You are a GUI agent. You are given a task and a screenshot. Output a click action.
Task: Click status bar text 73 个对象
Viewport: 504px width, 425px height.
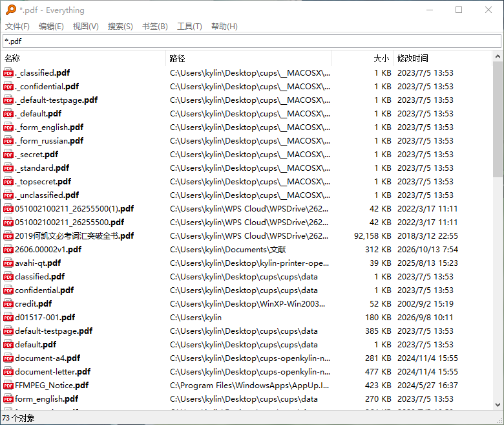coord(18,419)
